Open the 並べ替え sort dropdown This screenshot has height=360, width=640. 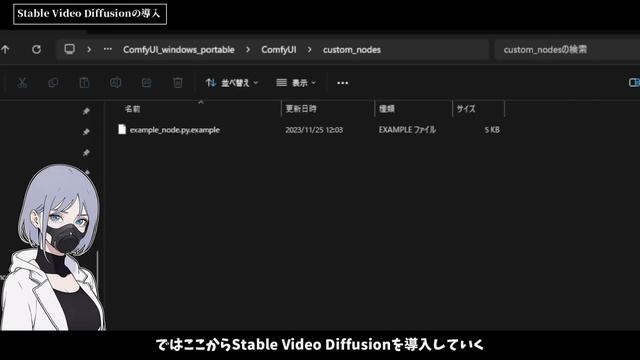(x=232, y=83)
